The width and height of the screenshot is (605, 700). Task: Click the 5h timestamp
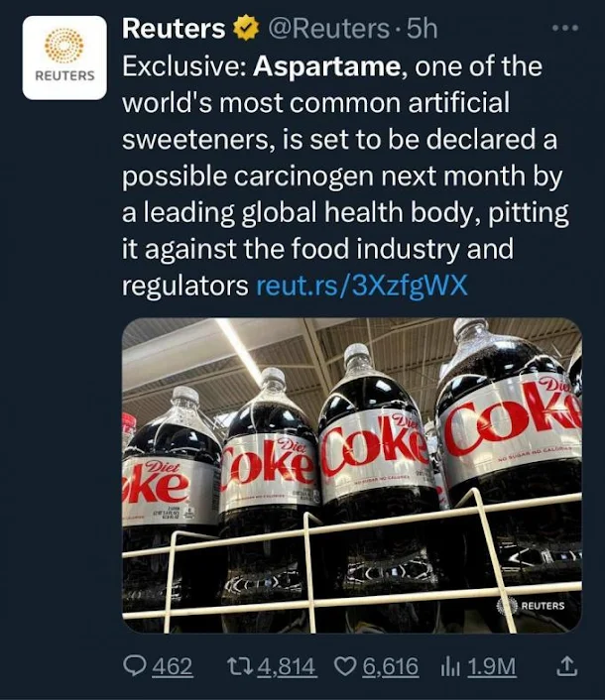tap(422, 29)
